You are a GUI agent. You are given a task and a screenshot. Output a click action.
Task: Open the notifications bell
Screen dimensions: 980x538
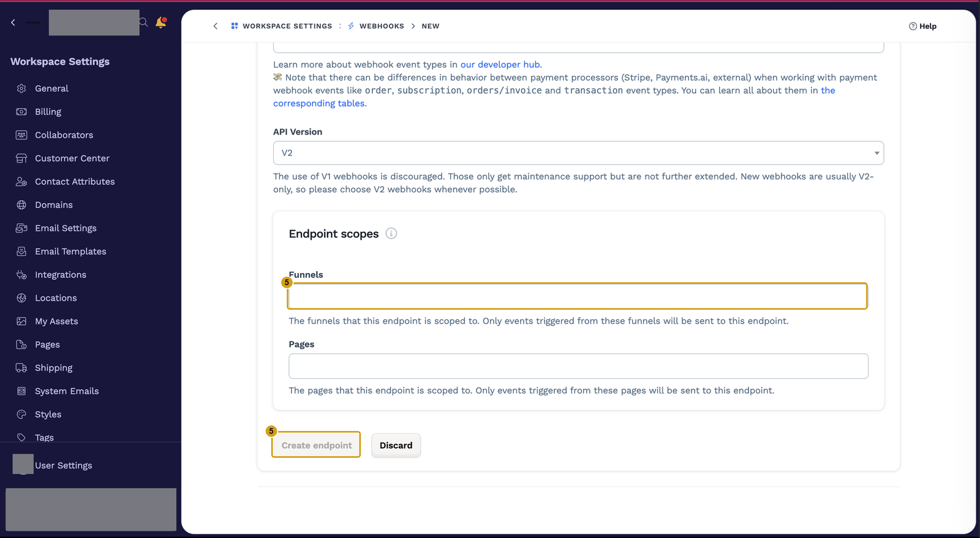click(161, 22)
